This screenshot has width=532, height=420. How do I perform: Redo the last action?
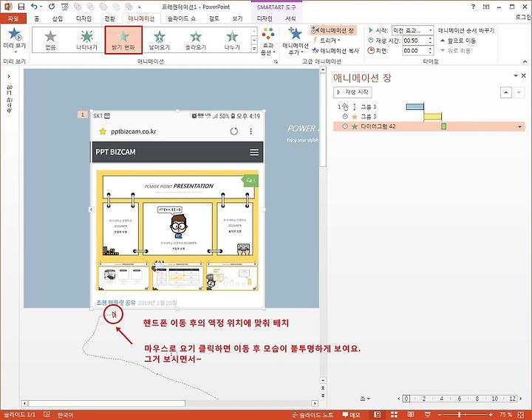coord(52,7)
